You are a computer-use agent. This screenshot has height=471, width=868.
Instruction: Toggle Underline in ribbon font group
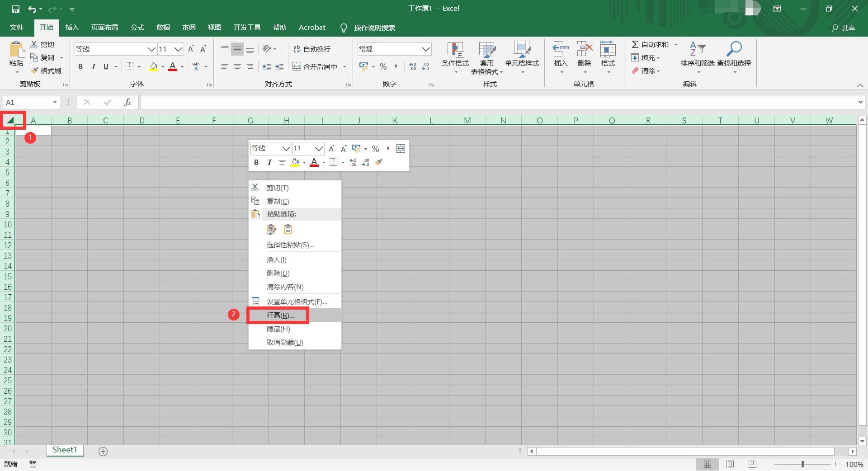pos(106,66)
